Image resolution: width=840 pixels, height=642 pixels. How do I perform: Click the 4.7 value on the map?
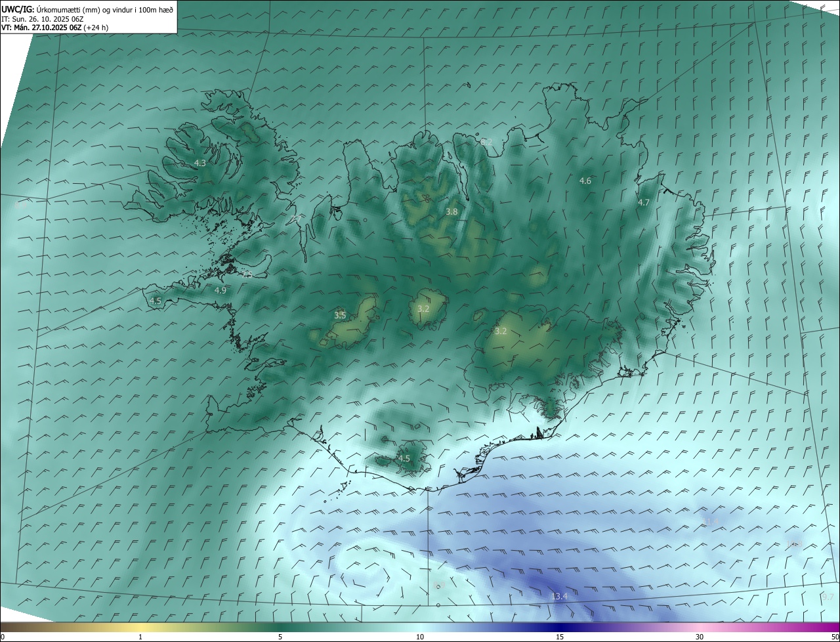(x=644, y=203)
